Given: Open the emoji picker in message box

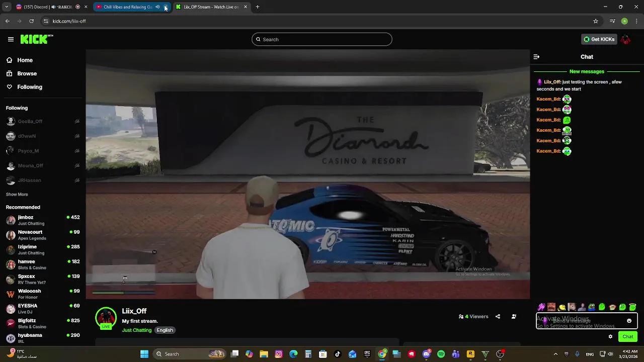Looking at the screenshot, I should pos(629,321).
